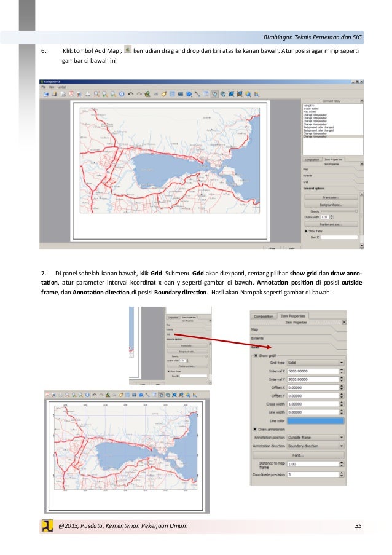Open Annotation direction dropdown showing Boundary direction

tap(315, 446)
